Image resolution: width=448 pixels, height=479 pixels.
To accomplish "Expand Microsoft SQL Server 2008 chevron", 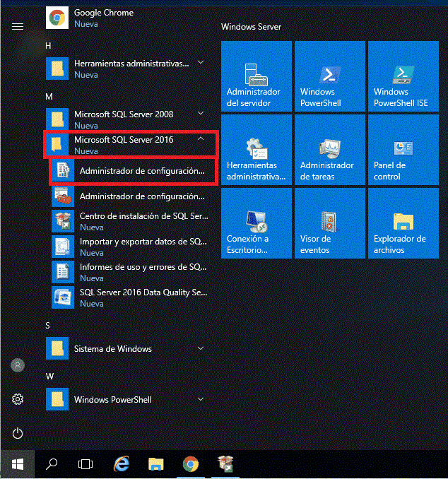I will (x=201, y=113).
